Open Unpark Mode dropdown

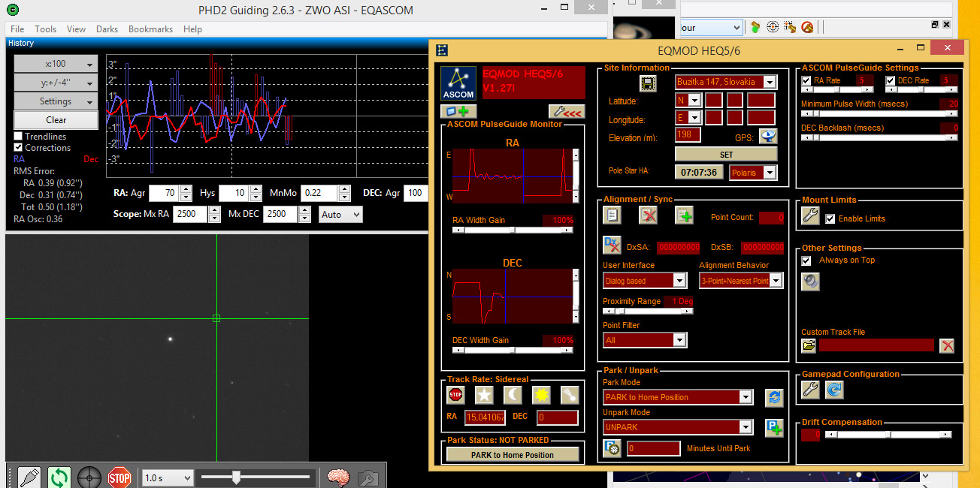tap(678, 427)
